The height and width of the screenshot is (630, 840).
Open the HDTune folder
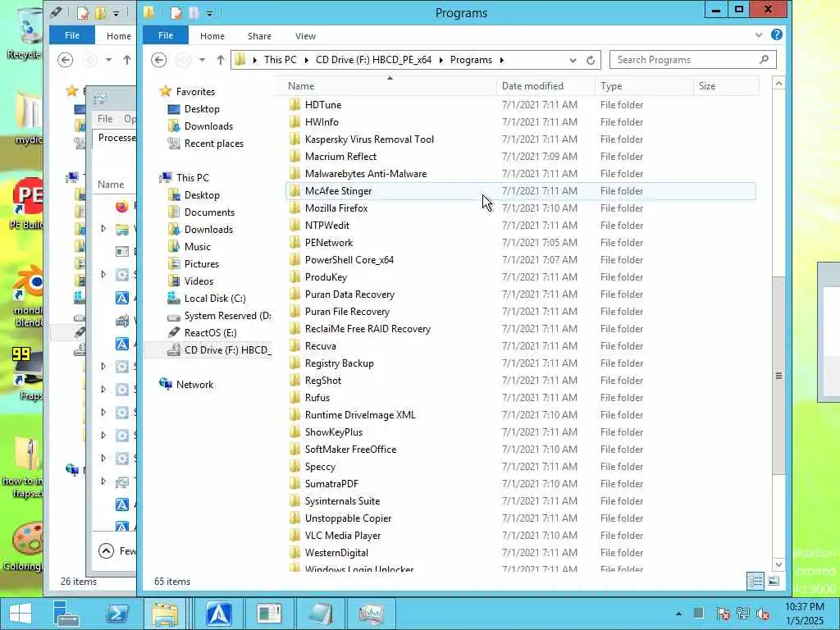click(323, 105)
